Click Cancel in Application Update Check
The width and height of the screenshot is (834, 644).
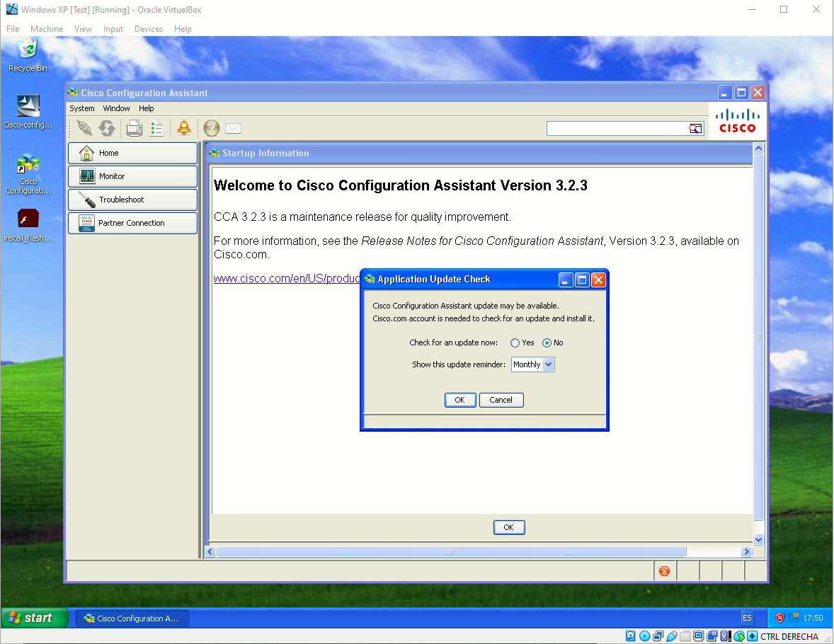click(501, 400)
